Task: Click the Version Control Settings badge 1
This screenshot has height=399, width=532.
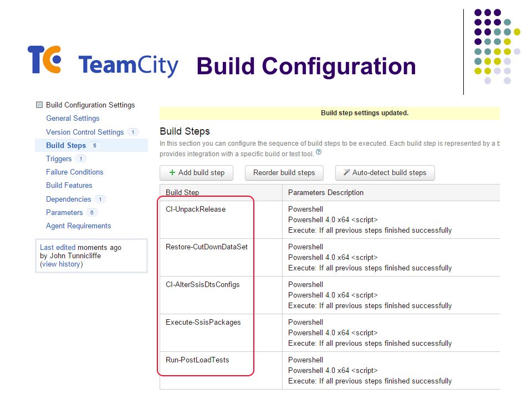Action: (x=132, y=132)
